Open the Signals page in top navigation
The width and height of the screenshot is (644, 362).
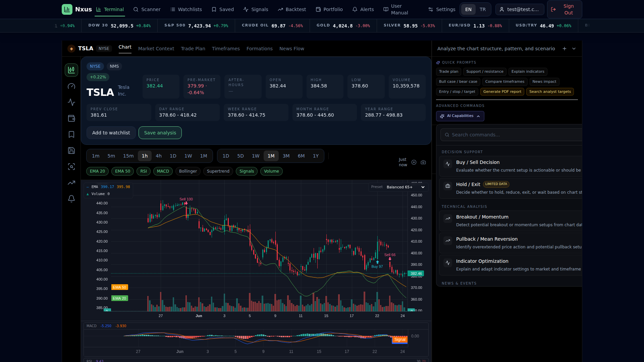tap(256, 9)
